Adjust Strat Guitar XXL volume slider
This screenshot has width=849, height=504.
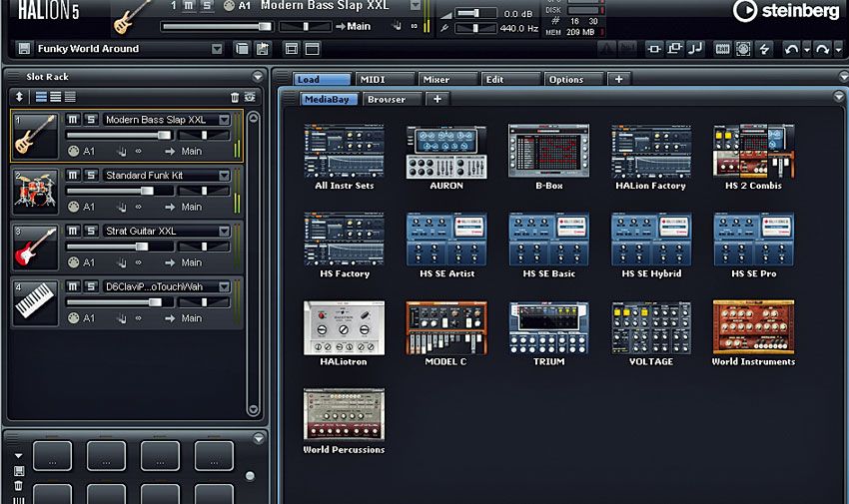tap(119, 247)
